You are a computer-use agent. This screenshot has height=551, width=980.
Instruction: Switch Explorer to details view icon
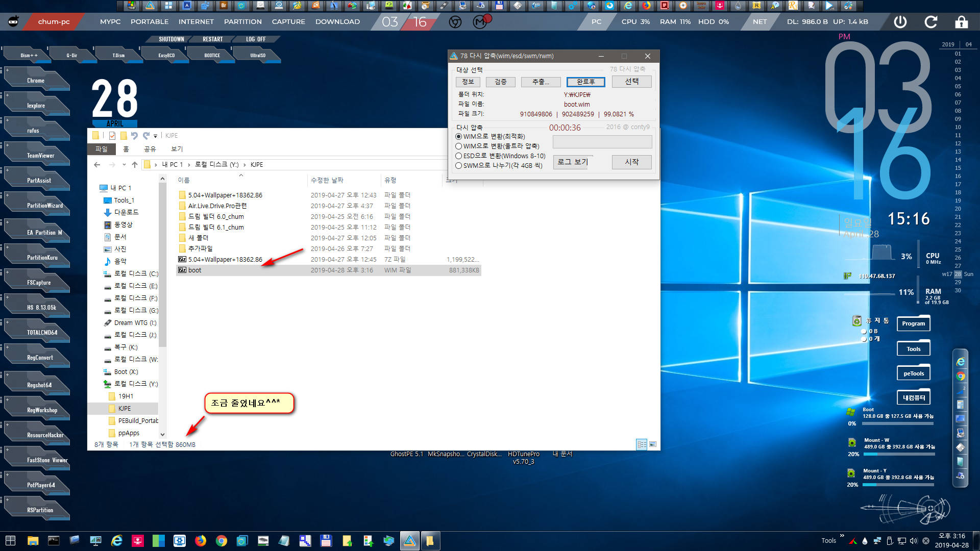[642, 444]
